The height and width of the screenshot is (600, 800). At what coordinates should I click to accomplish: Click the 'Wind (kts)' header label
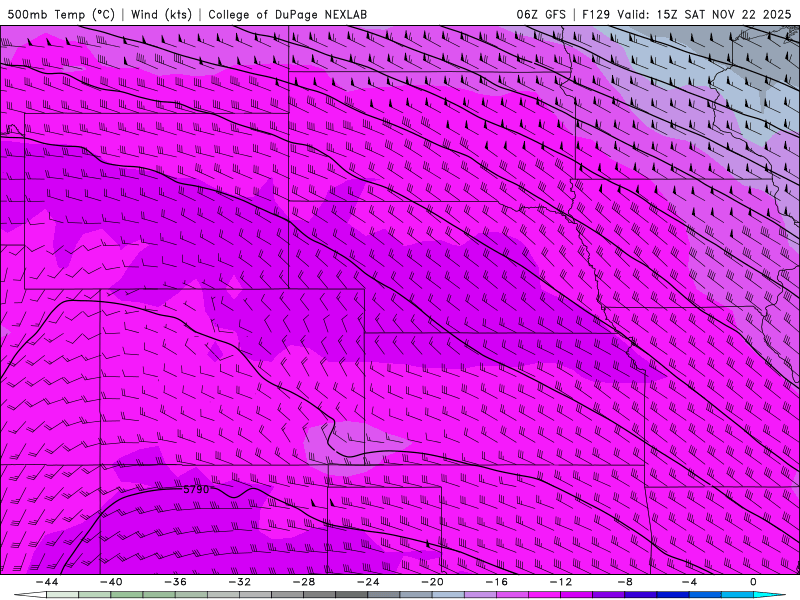[x=161, y=14]
